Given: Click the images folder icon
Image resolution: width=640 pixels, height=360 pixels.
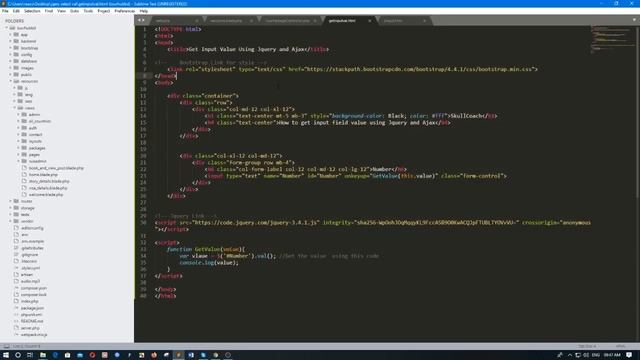Looking at the screenshot, I should (16, 68).
